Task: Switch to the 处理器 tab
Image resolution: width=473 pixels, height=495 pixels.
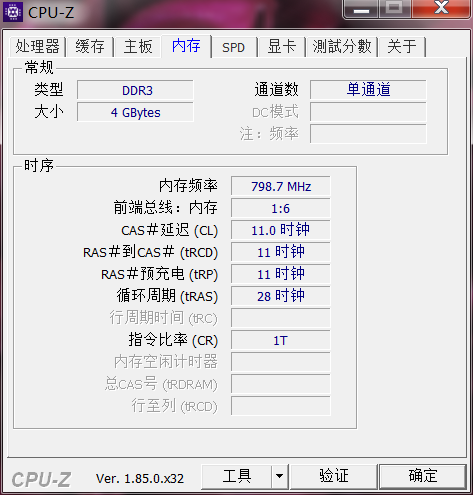Action: [x=37, y=47]
